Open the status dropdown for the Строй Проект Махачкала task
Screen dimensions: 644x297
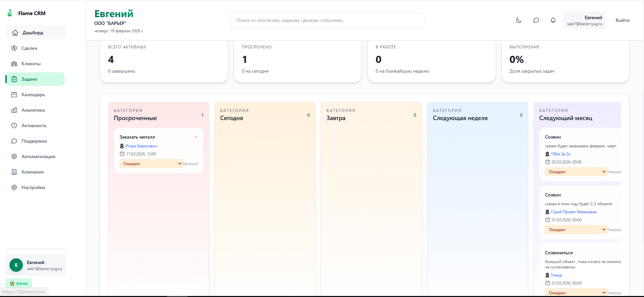(576, 230)
